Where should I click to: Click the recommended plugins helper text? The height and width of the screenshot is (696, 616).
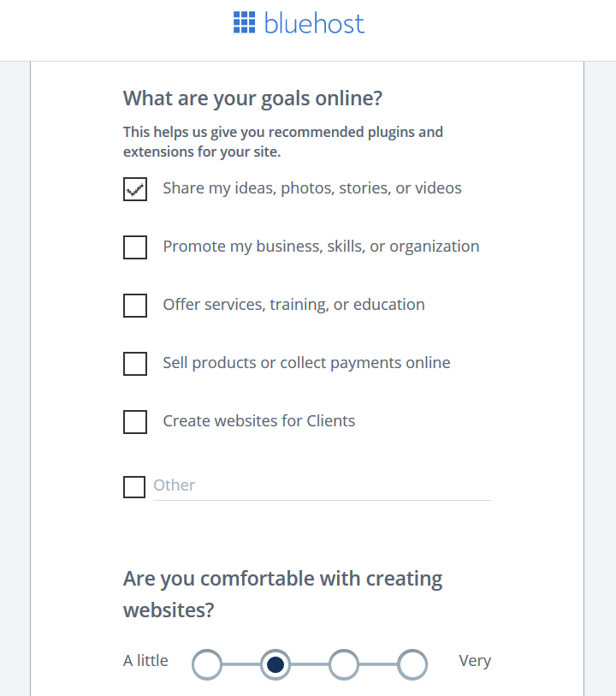(283, 141)
